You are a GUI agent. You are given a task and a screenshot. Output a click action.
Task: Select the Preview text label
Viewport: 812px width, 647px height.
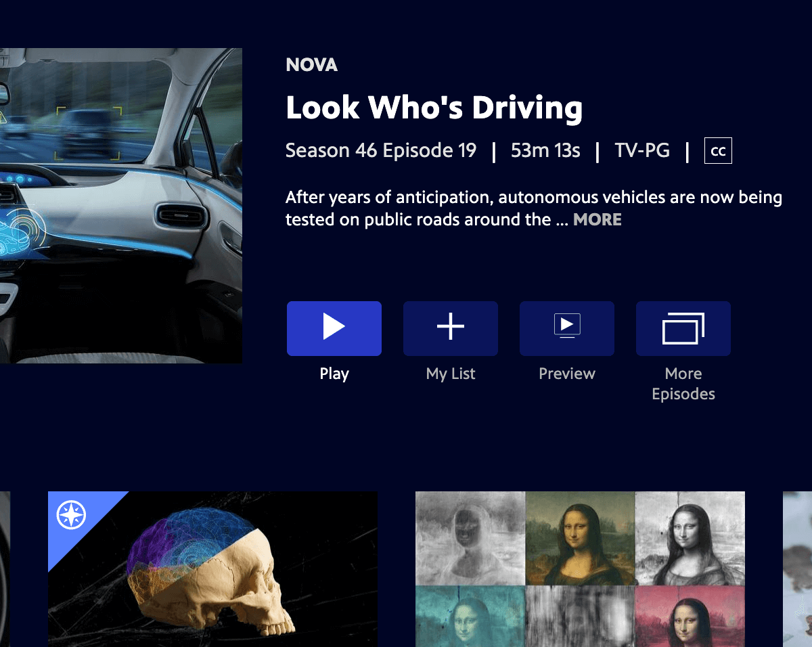pos(567,374)
